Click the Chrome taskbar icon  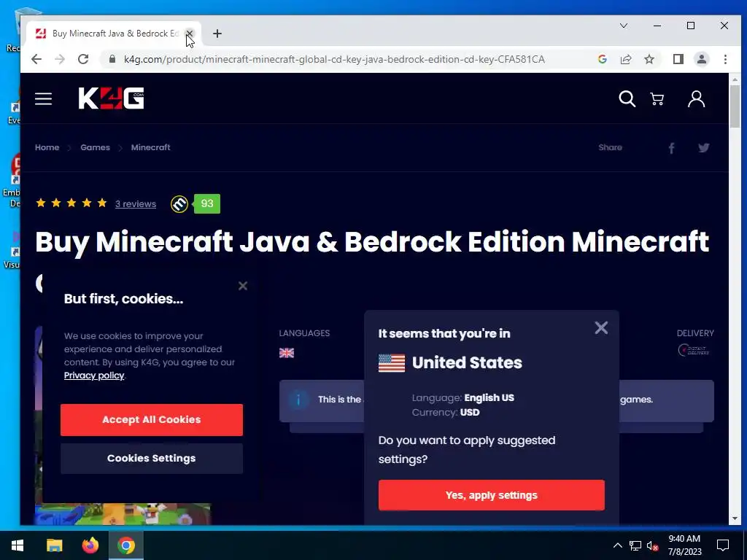pyautogui.click(x=126, y=545)
